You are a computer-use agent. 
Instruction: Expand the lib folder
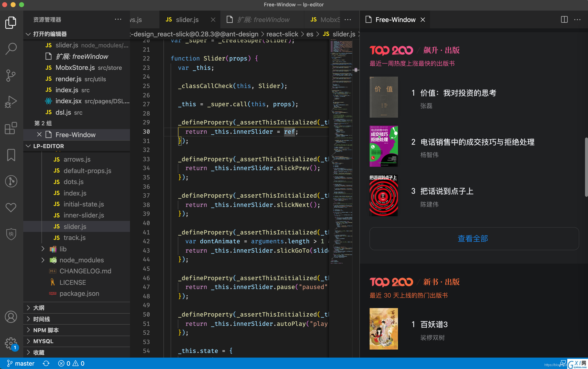tap(43, 249)
